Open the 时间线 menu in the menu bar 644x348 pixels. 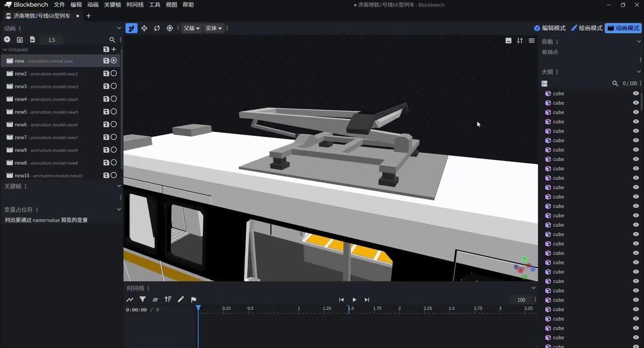pyautogui.click(x=135, y=5)
